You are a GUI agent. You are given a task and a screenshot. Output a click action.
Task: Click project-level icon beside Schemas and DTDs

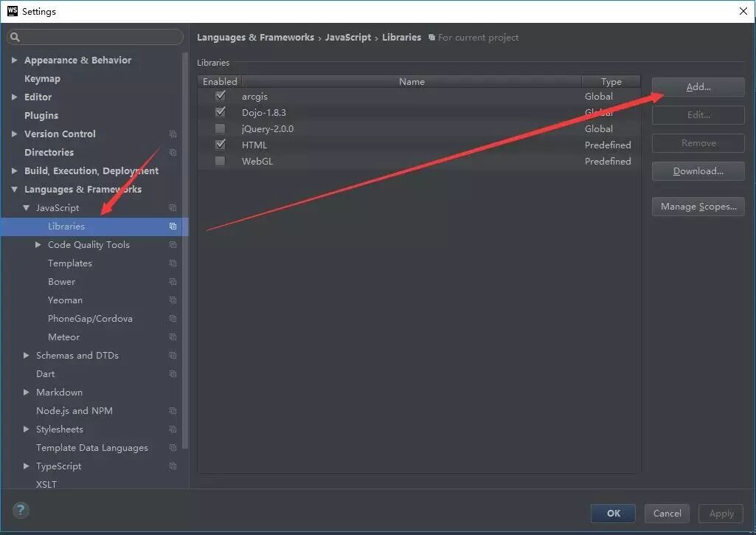pyautogui.click(x=173, y=356)
